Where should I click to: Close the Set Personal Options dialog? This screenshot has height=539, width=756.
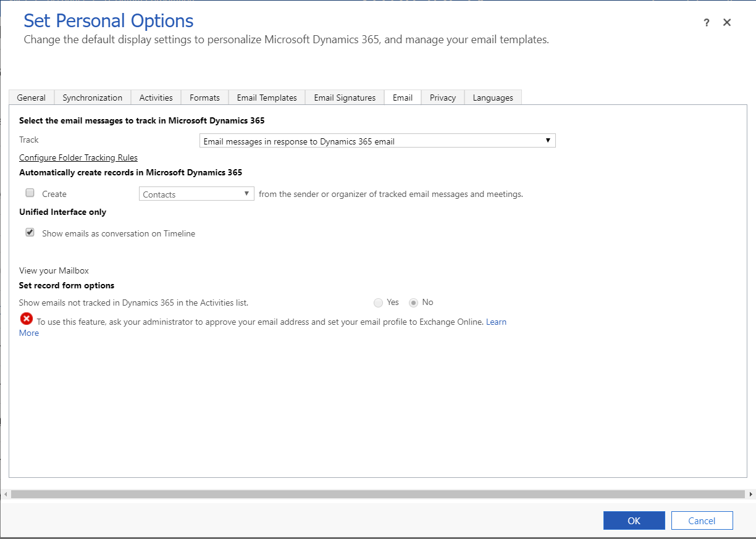(x=727, y=22)
